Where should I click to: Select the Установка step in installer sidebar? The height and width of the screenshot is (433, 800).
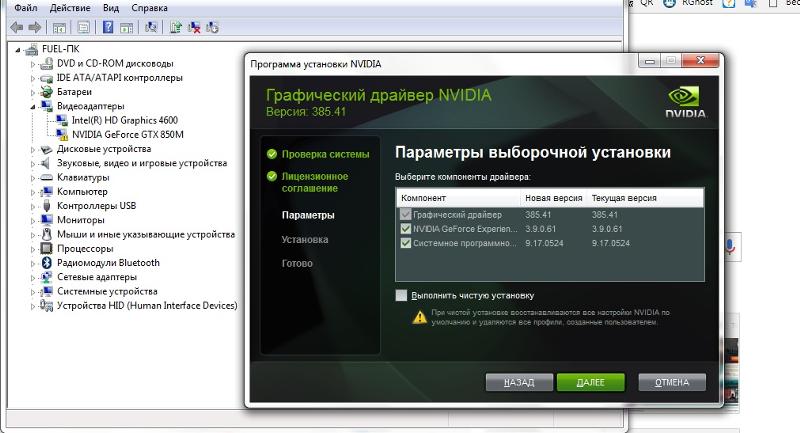coord(305,239)
